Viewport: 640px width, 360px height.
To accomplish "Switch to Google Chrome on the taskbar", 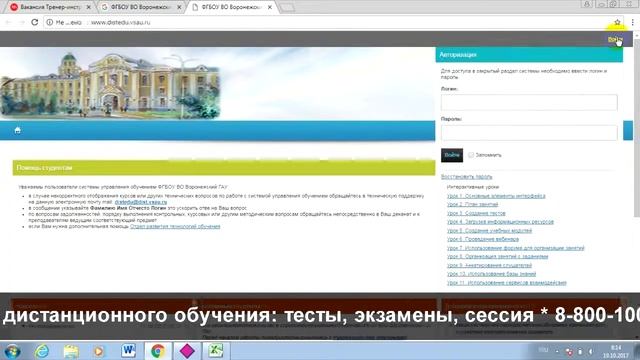I will point(158,351).
